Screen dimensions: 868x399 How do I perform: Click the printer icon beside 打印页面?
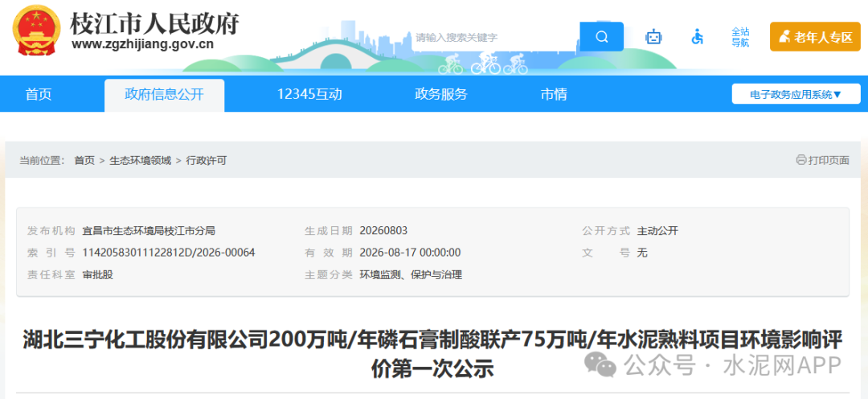pyautogui.click(x=801, y=160)
